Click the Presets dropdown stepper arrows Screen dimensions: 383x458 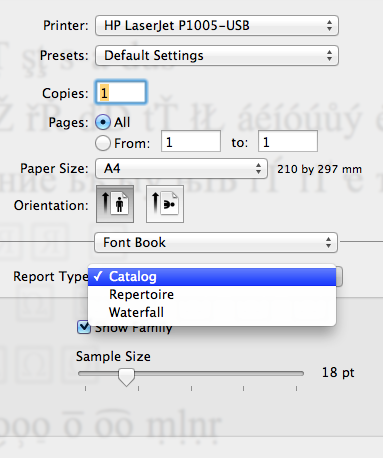[x=329, y=55]
